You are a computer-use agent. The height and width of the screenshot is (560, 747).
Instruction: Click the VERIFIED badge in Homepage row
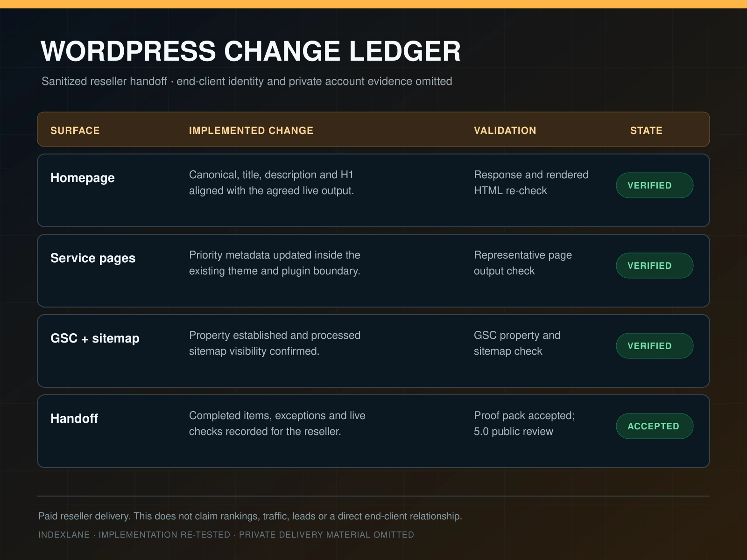coord(655,185)
